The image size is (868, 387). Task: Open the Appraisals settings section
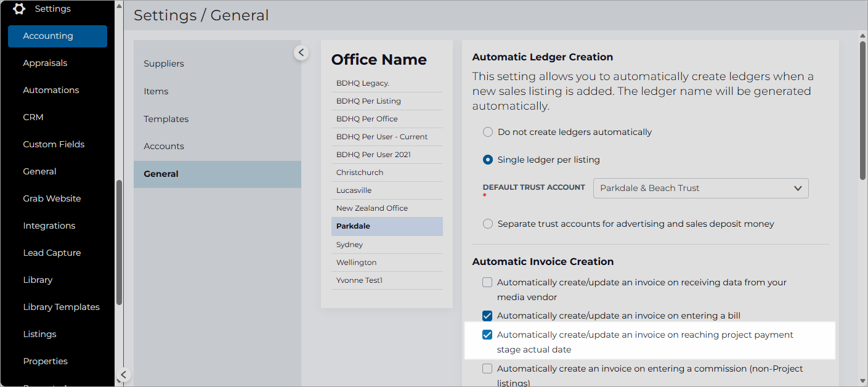pos(45,63)
